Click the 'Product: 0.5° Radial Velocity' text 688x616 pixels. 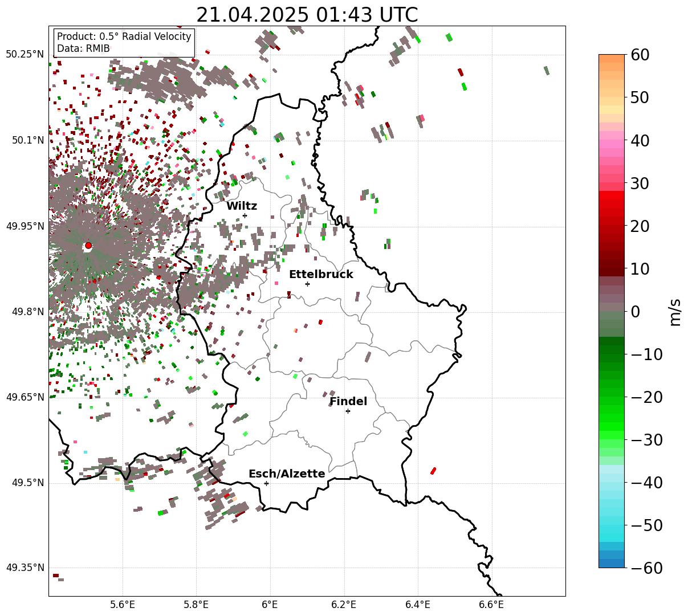point(124,36)
